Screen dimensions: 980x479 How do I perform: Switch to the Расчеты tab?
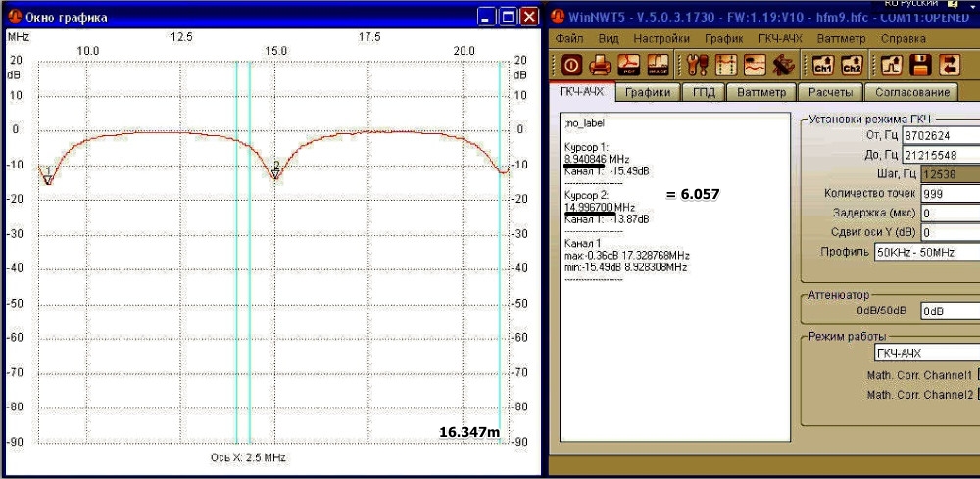[x=830, y=92]
